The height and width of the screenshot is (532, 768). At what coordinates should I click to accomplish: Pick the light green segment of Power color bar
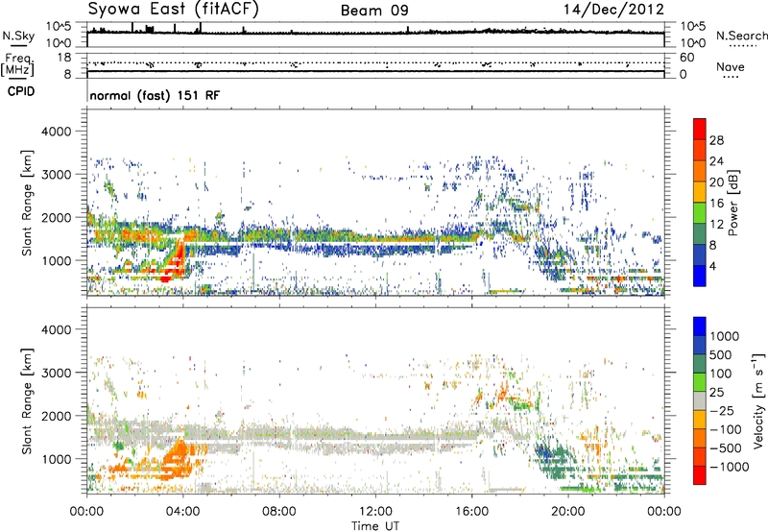700,213
